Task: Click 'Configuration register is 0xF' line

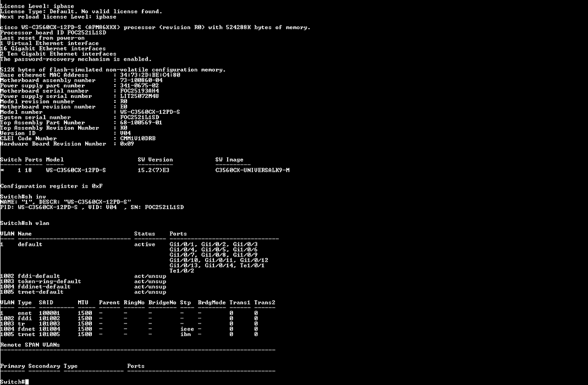Action: 51,186
